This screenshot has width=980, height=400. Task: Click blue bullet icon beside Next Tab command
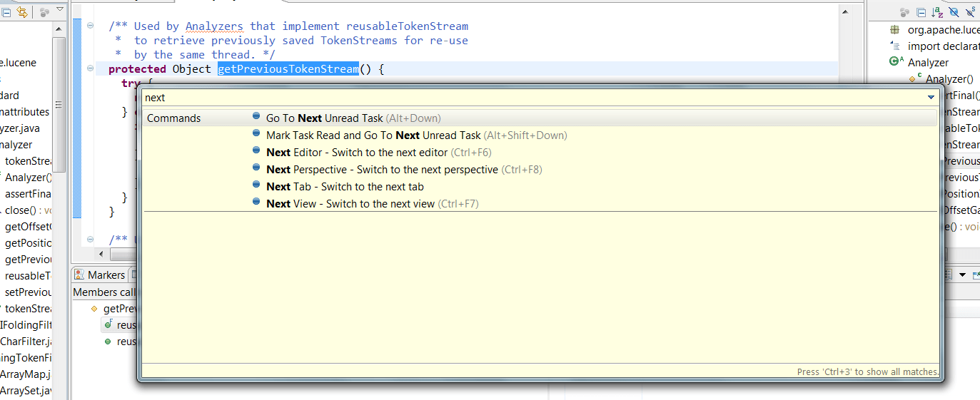[x=256, y=185]
